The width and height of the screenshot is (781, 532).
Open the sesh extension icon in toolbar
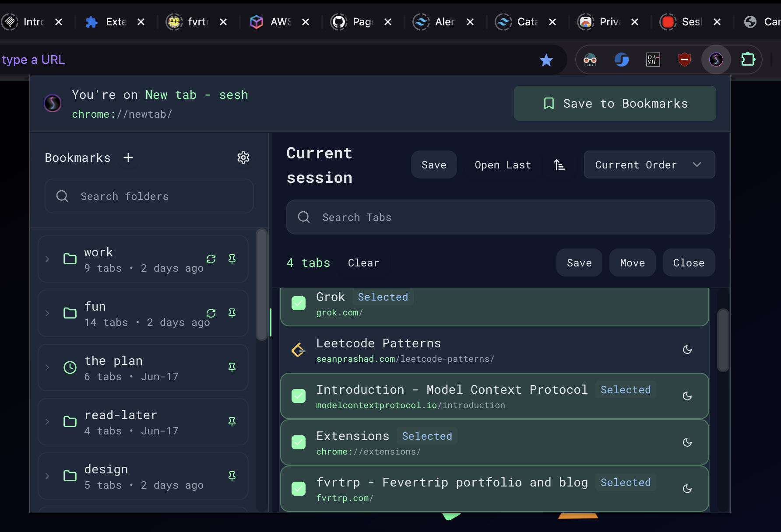(x=716, y=59)
